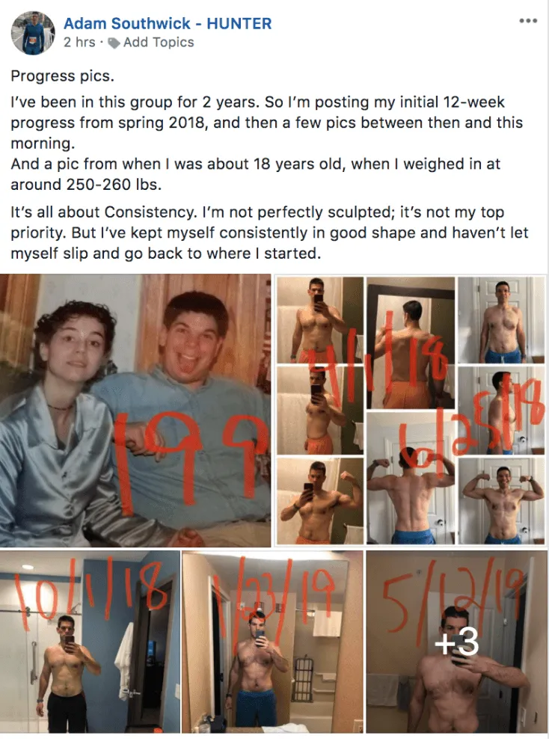Click the tag icon beside Add Topics
This screenshot has width=549, height=756.
(114, 43)
